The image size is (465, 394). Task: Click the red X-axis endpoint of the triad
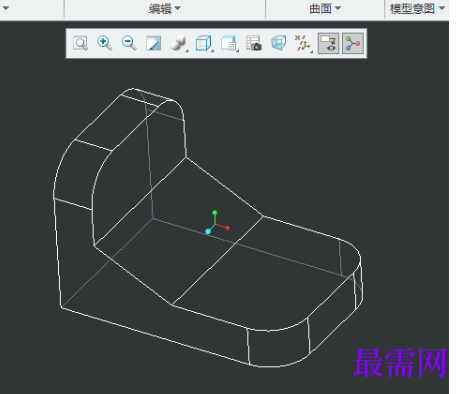(228, 228)
